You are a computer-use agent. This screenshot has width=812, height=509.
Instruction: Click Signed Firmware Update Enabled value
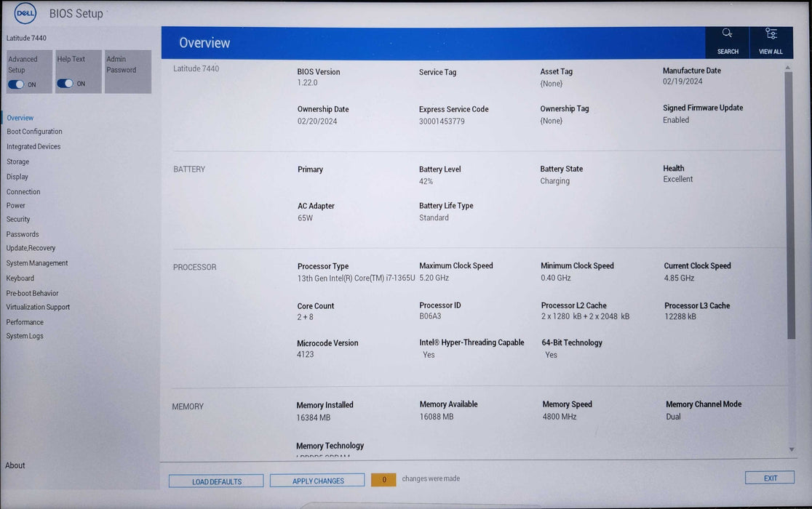[x=676, y=119]
